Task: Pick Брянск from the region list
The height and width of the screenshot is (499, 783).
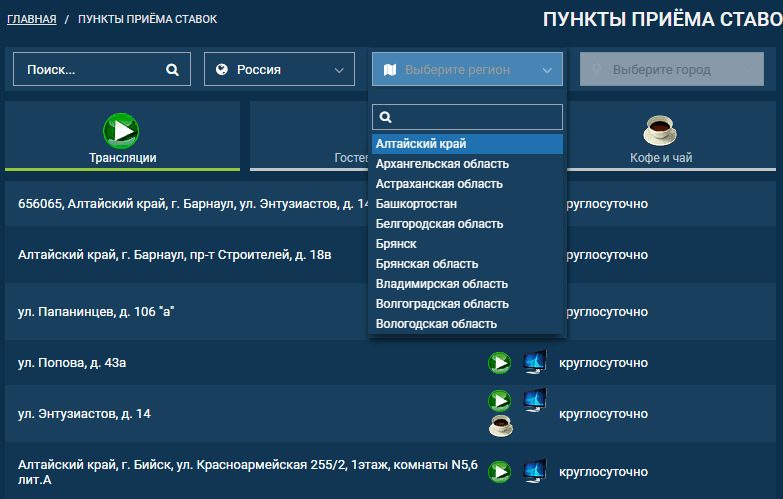Action: [467, 244]
